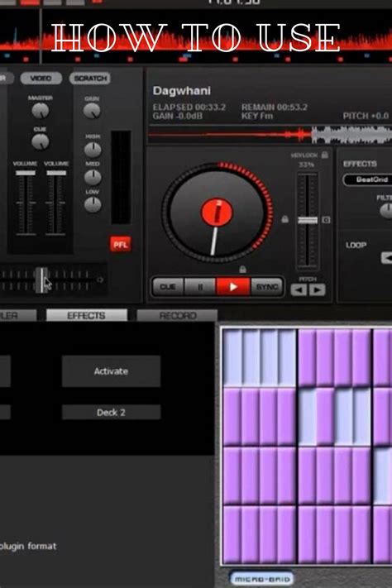Click the Dagwhani track title
Viewport: 392px width, 588px height.
[182, 91]
